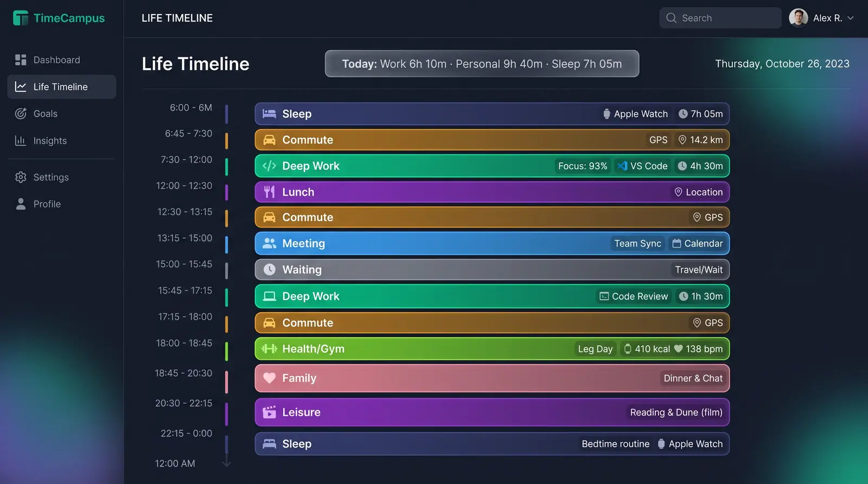Open the Health/Gym activity block

[492, 349]
